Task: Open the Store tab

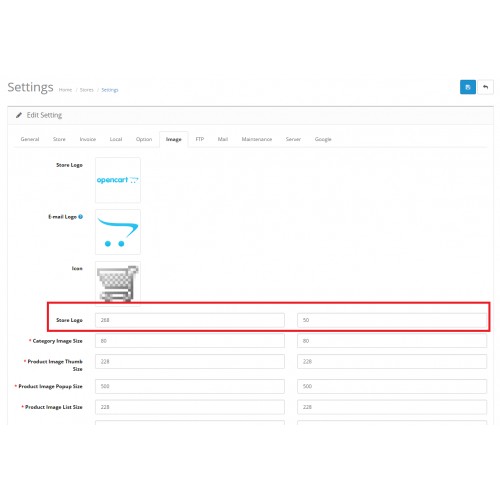Action: 59,139
